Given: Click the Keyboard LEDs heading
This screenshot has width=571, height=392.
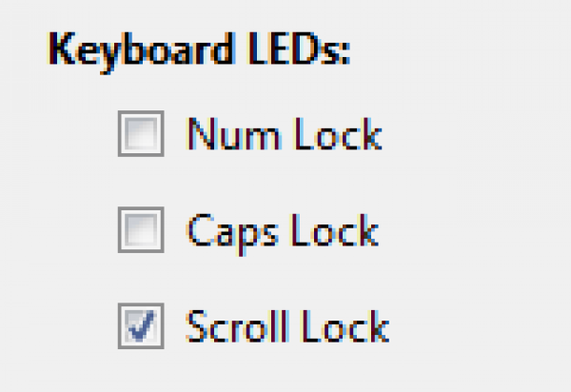Looking at the screenshot, I should 198,49.
